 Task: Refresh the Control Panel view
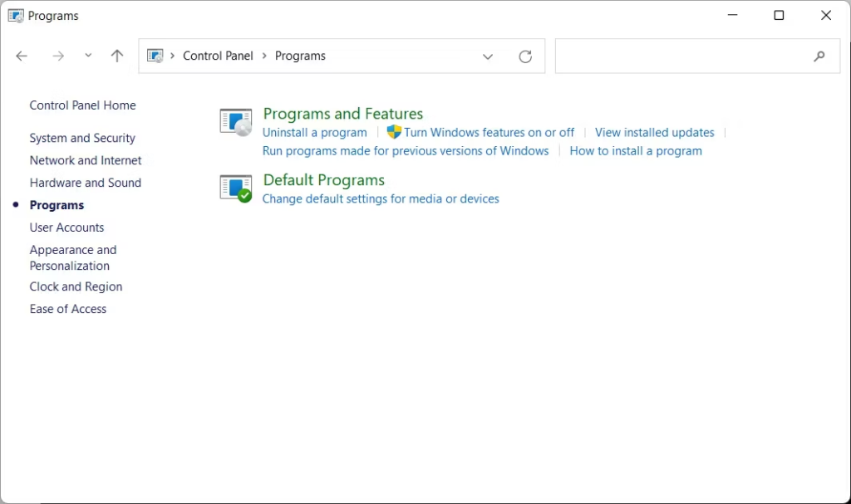click(x=525, y=56)
